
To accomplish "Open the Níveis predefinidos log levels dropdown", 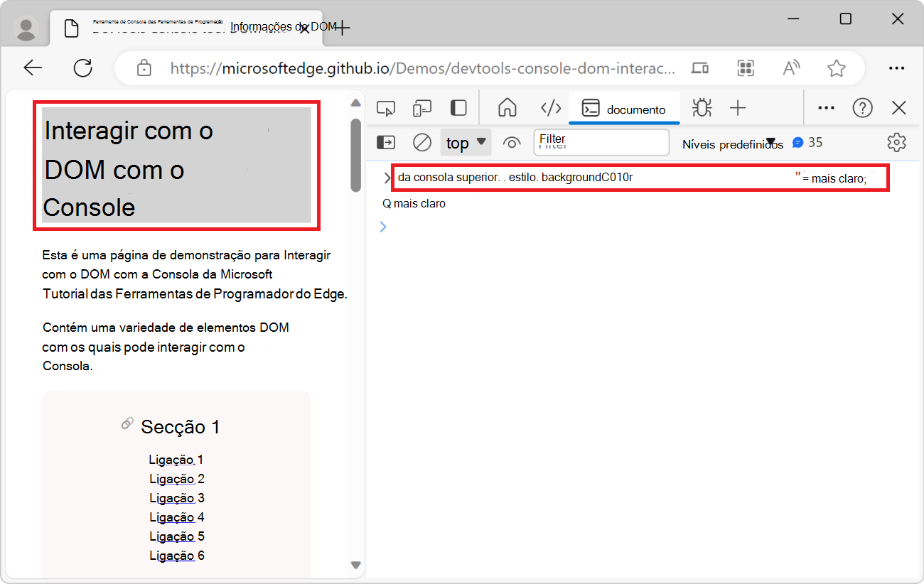I will pyautogui.click(x=732, y=144).
